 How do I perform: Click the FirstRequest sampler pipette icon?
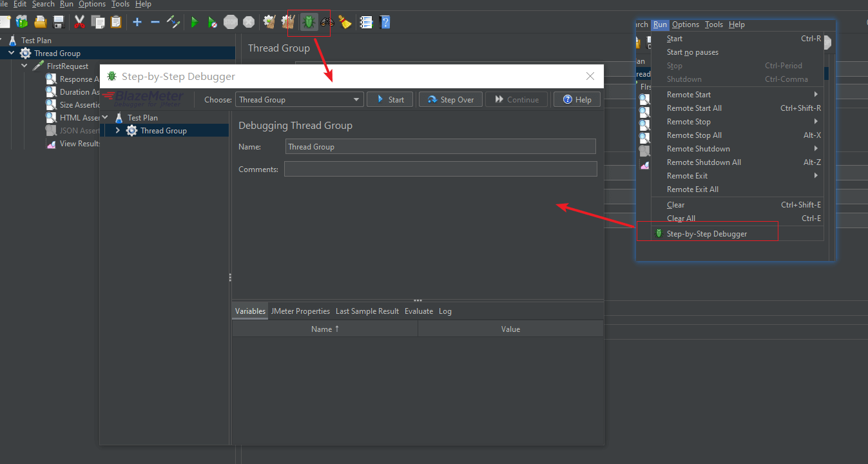(39, 66)
